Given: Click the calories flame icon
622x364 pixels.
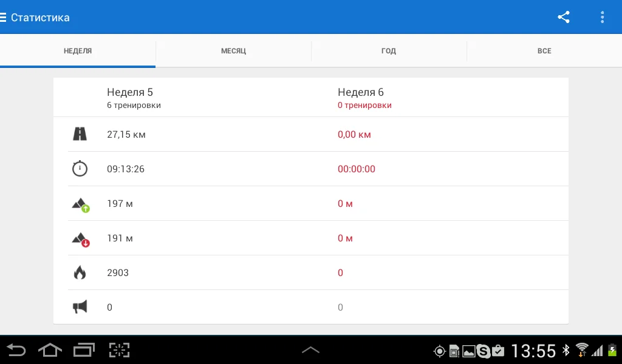Looking at the screenshot, I should pos(80,272).
